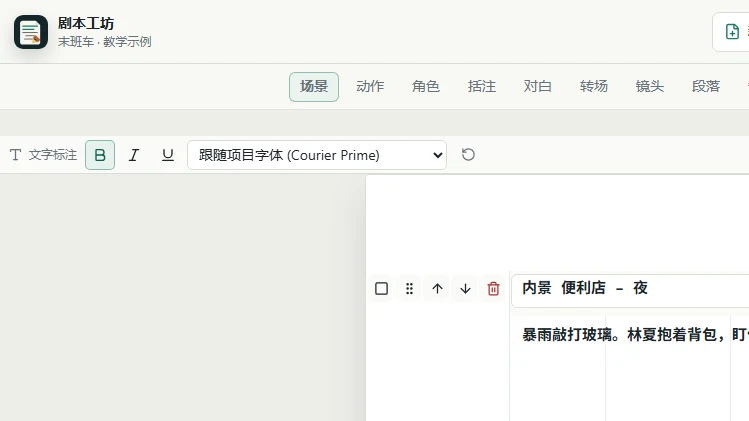Click the 剧本工坊 app logo icon
Screen dimensions: 749x421
(31, 32)
